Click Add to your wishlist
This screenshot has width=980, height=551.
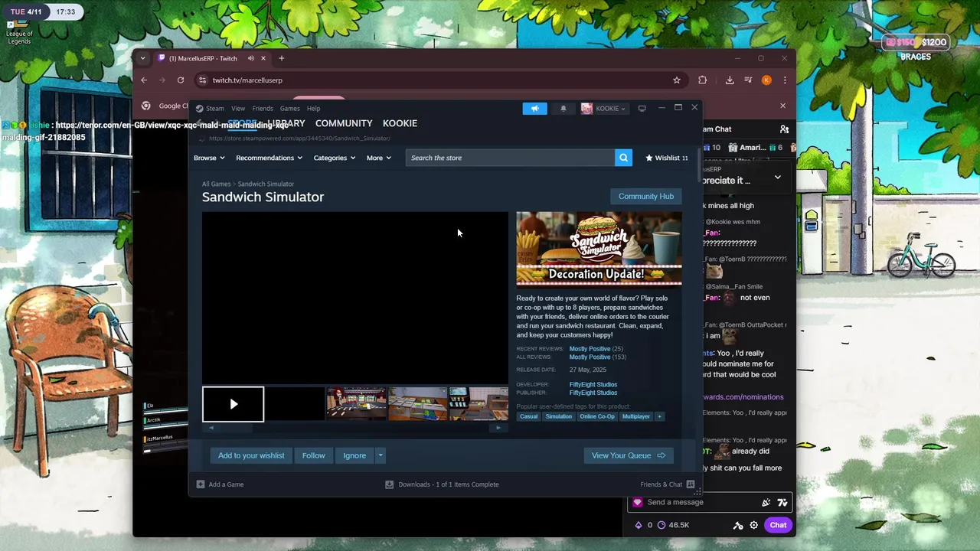251,455
